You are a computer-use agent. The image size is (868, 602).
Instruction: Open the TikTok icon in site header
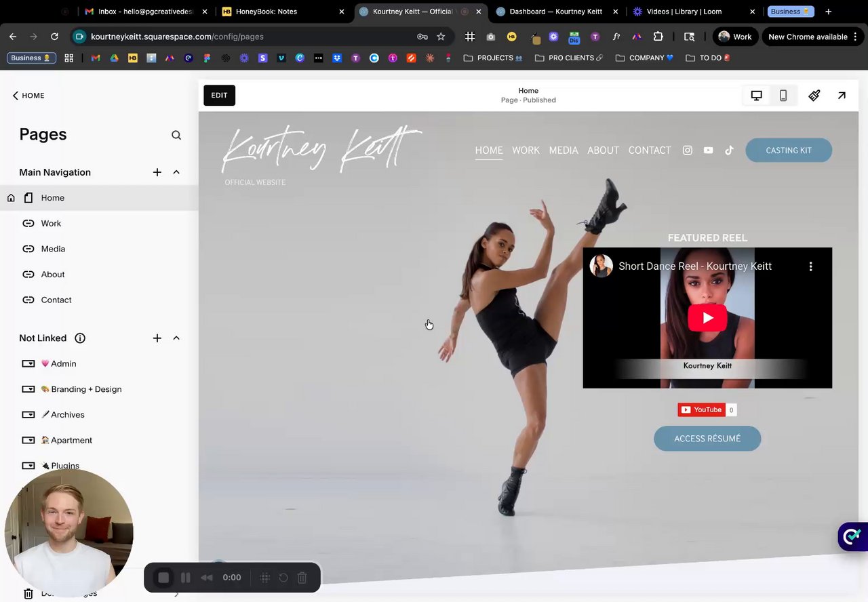pyautogui.click(x=730, y=150)
